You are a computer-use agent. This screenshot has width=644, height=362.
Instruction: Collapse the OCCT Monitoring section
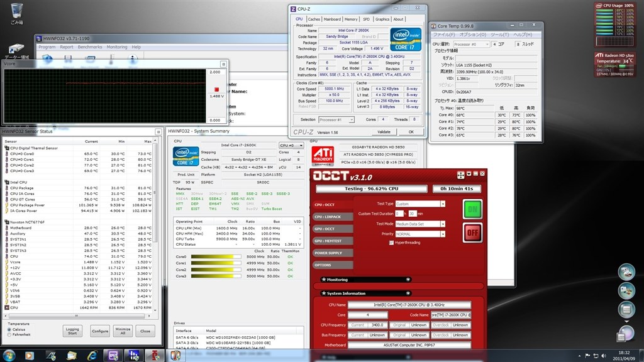pos(408,280)
